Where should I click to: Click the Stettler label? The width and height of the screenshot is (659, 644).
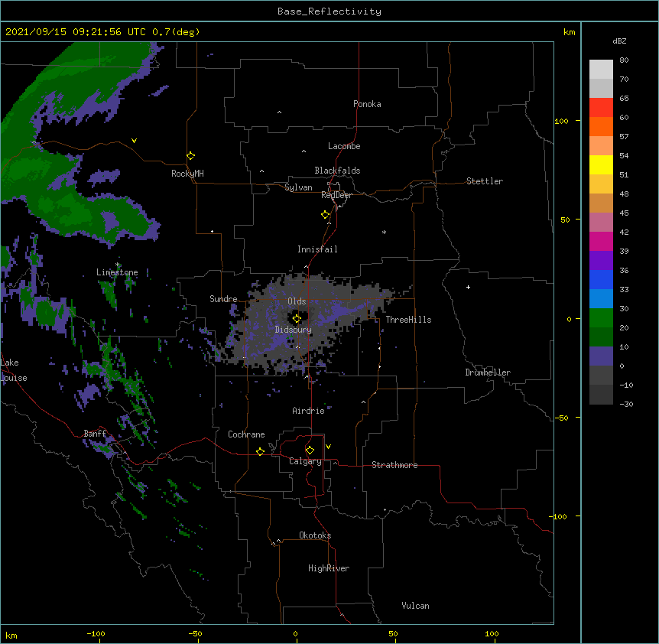[x=485, y=181]
